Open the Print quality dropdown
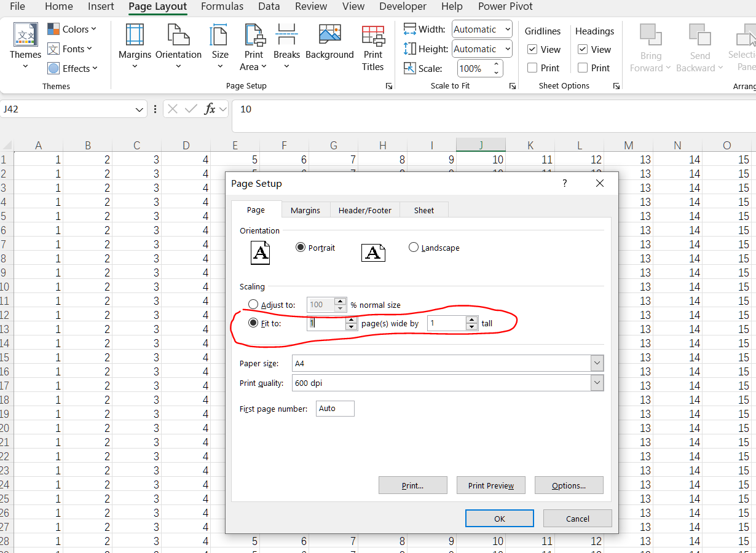 click(x=597, y=383)
